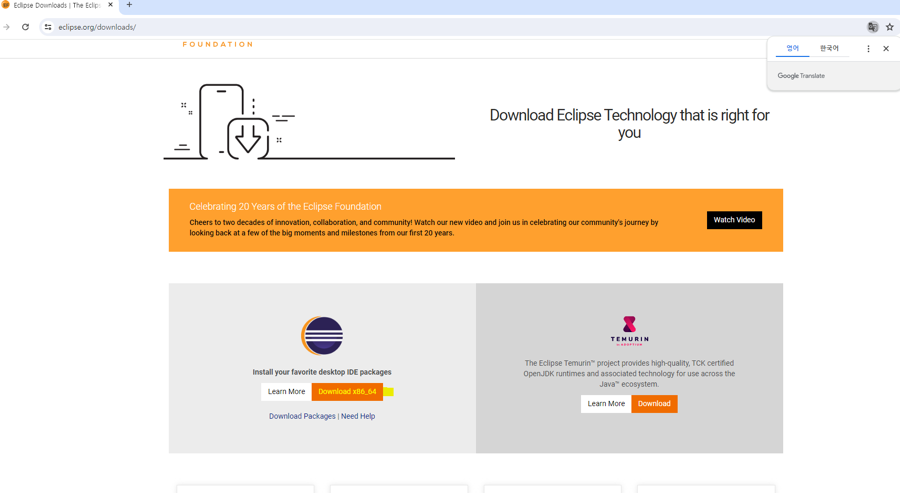Reload the Eclipse downloads page
Viewport: 900px width, 493px height.
[25, 27]
